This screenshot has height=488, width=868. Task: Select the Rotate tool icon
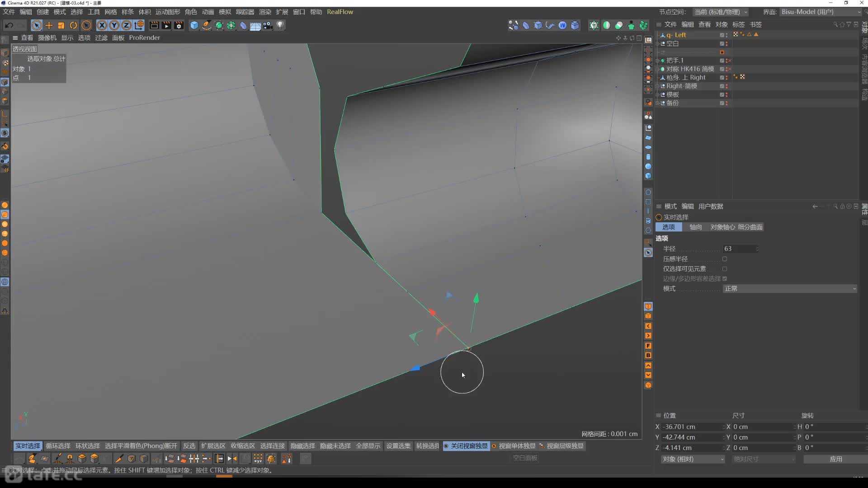(x=73, y=25)
